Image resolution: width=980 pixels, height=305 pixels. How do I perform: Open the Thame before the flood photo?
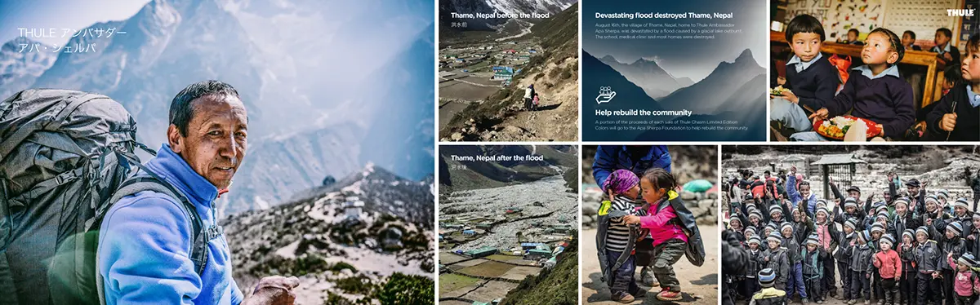(508, 71)
